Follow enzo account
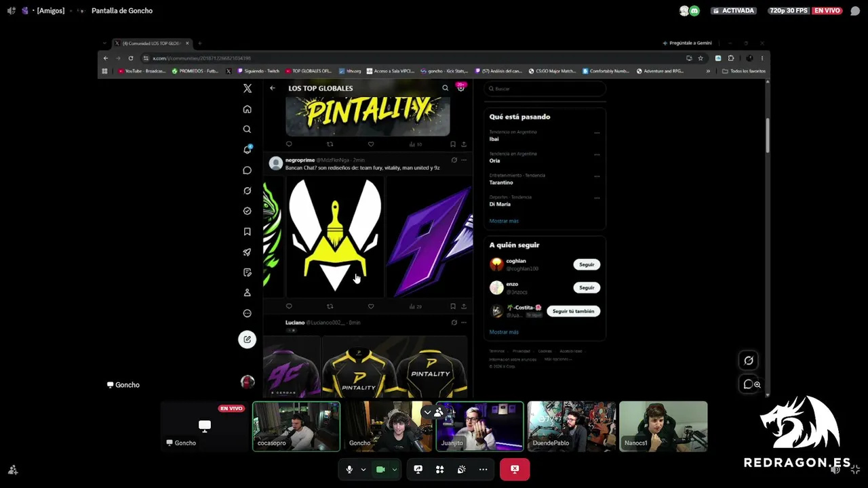The height and width of the screenshot is (488, 868). pyautogui.click(x=587, y=287)
